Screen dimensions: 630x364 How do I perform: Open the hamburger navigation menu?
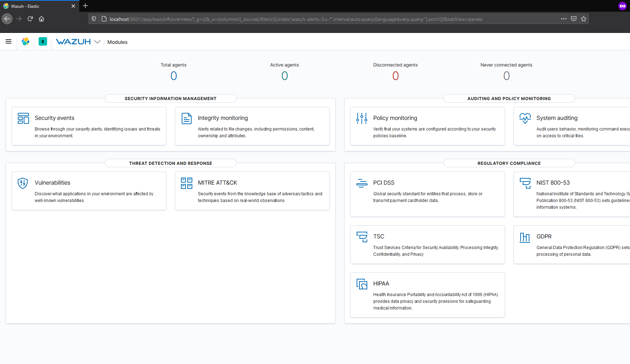8,42
